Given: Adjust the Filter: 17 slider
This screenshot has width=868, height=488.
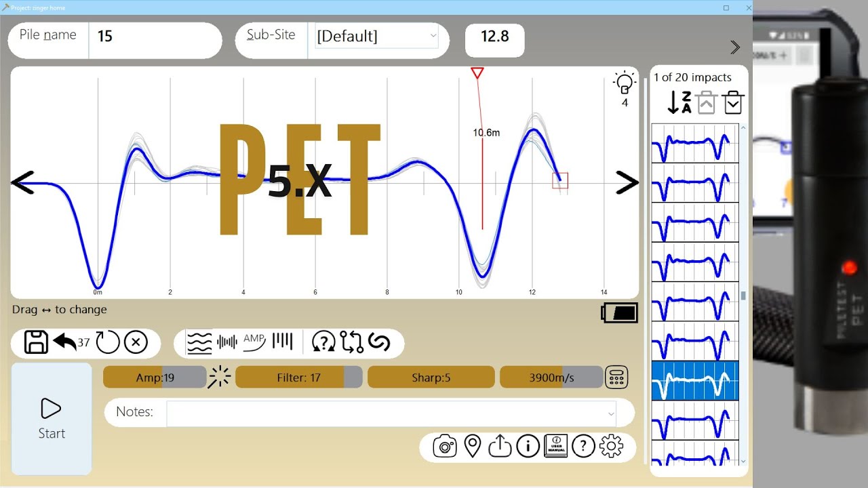Looking at the screenshot, I should 299,377.
